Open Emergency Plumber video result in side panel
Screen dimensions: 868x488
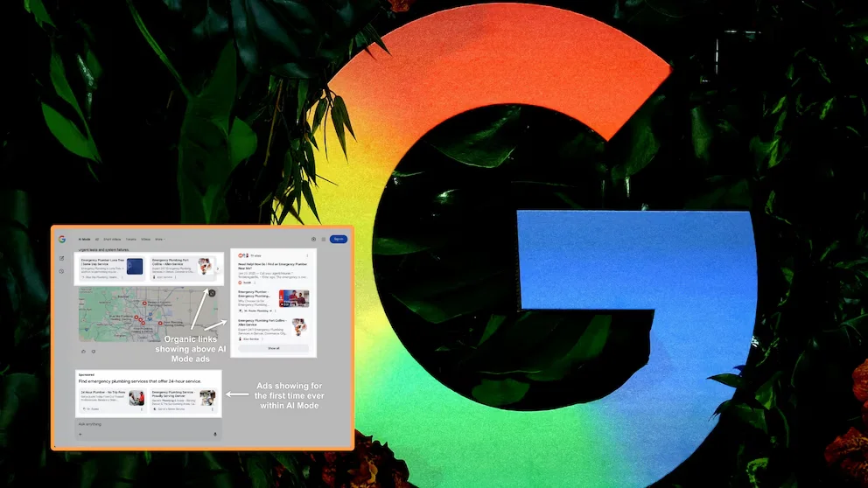tap(272, 301)
